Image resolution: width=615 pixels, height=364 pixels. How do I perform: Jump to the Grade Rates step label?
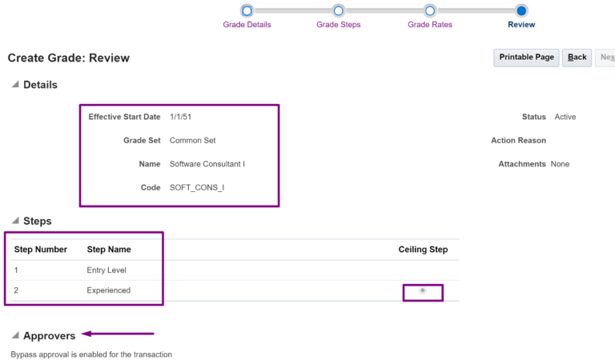(430, 25)
